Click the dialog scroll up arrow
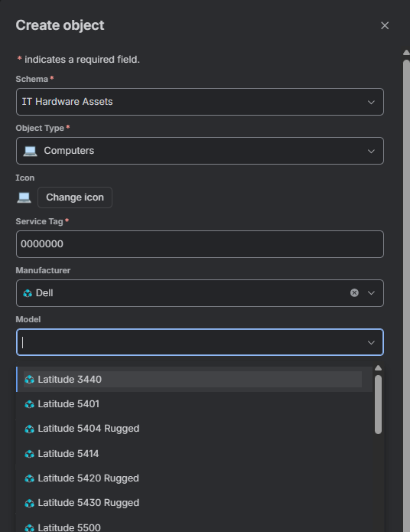This screenshot has height=532, width=410. click(406, 53)
